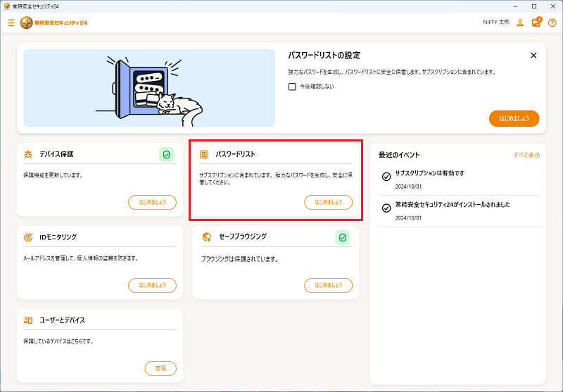Click the セーフブラウジング green shield status
Screen dimensions: 563x392
tap(343, 237)
